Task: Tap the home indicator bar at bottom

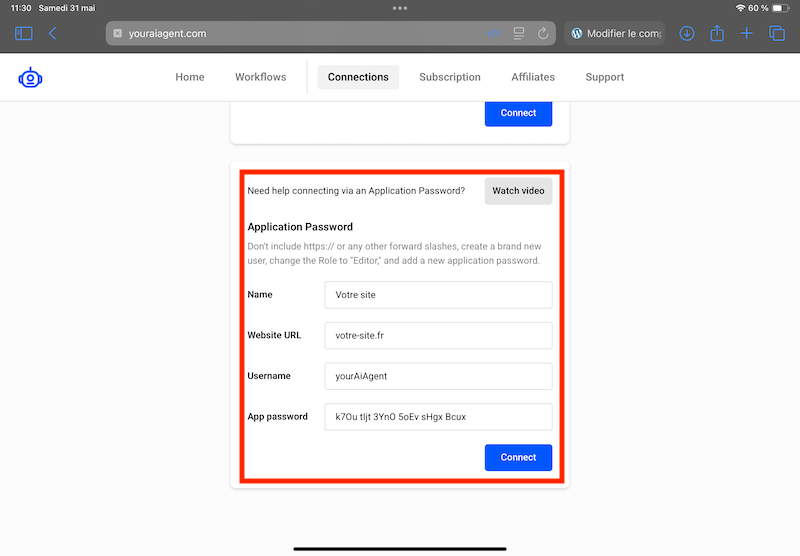Action: 400,549
